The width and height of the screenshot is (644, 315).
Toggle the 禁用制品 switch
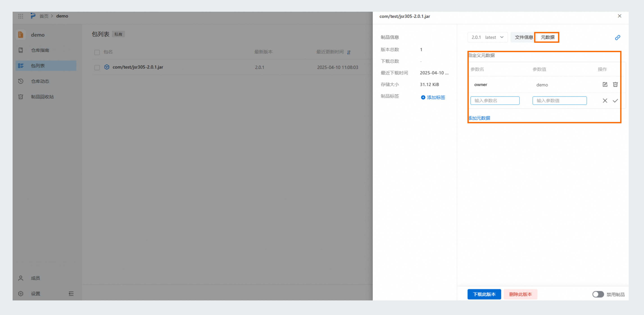598,294
